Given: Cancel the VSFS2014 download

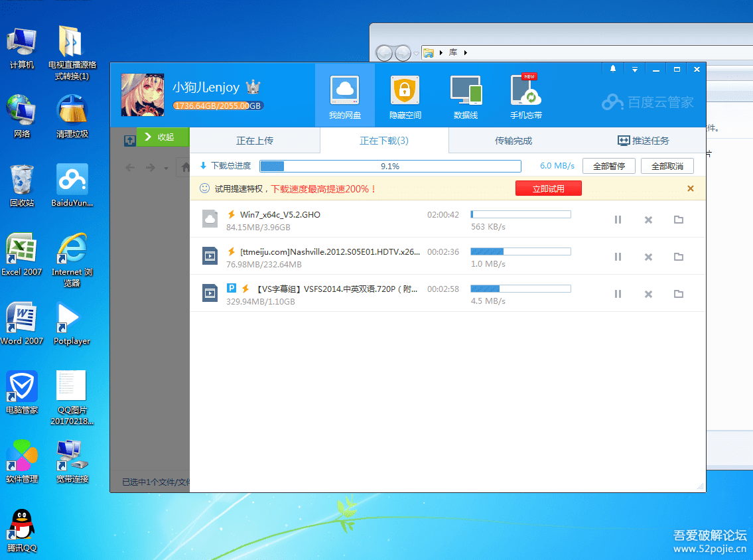Looking at the screenshot, I should click(x=648, y=294).
